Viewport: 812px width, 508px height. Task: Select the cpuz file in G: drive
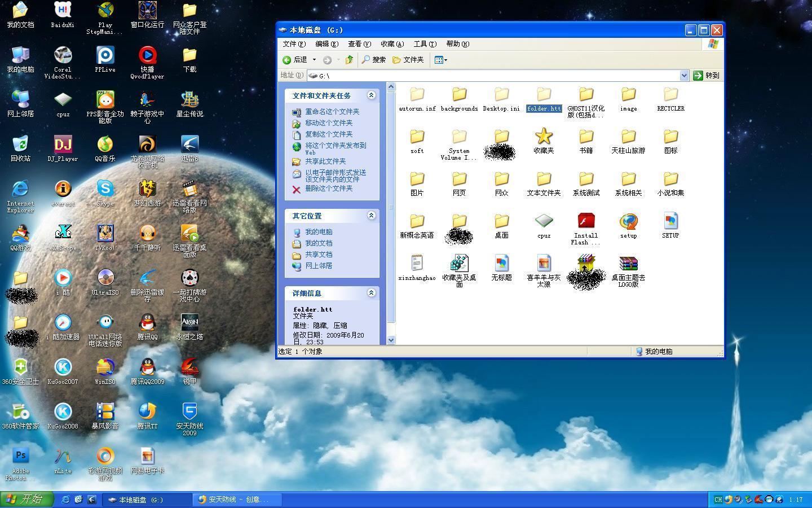click(x=544, y=226)
